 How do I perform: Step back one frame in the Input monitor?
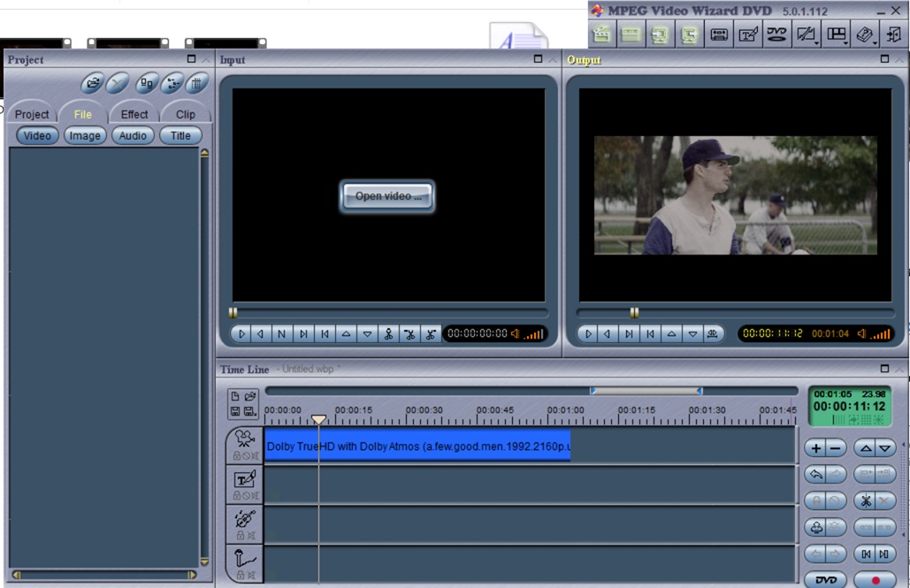(261, 333)
